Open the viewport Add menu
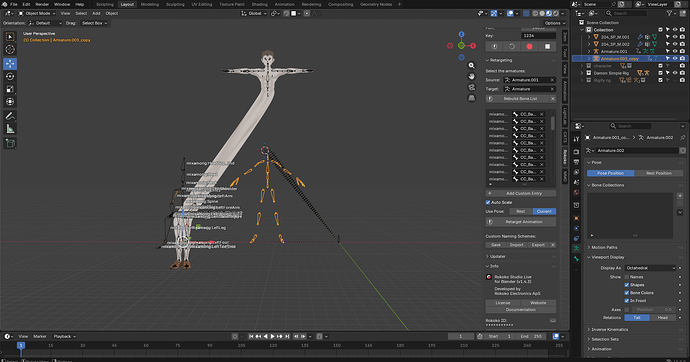 [96, 14]
